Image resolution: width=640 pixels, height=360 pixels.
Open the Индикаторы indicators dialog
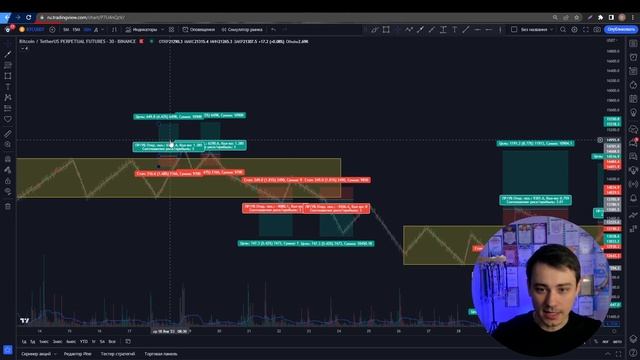point(141,29)
